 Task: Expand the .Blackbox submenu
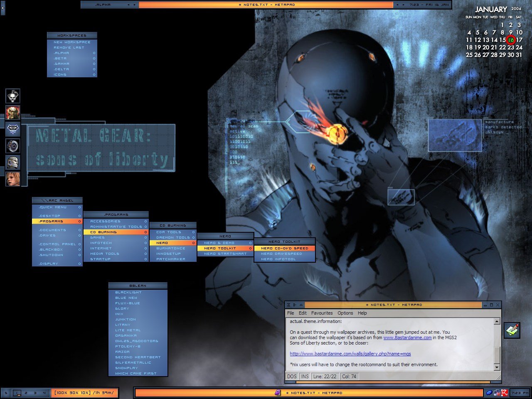tap(57, 250)
